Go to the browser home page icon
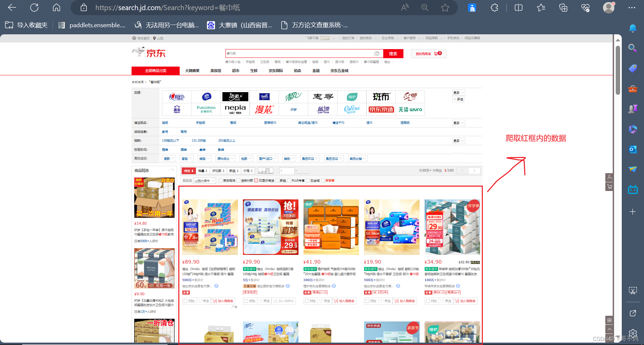 [57, 7]
